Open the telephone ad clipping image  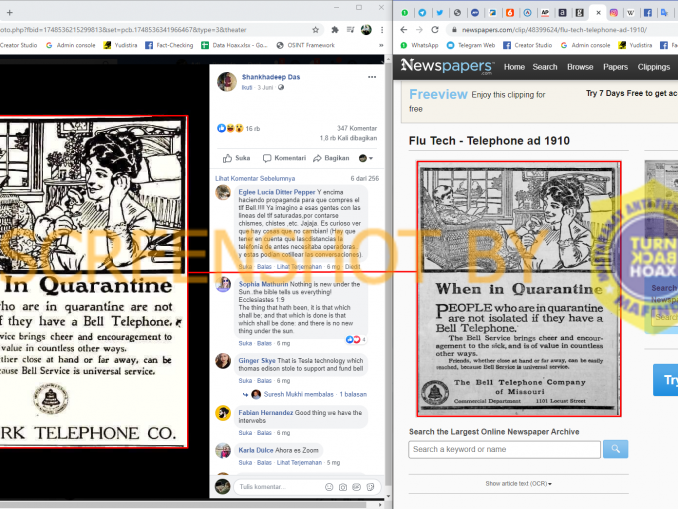(x=519, y=289)
